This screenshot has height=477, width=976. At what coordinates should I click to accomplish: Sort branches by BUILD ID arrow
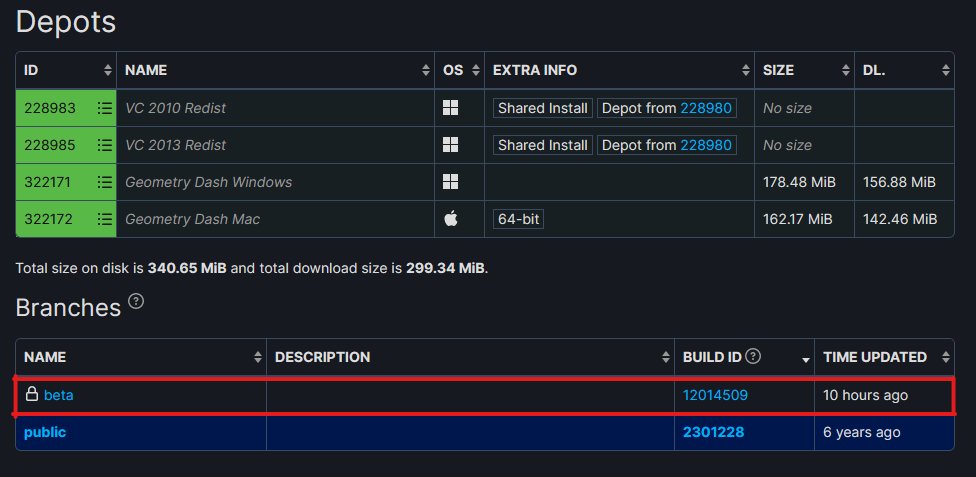click(x=806, y=360)
